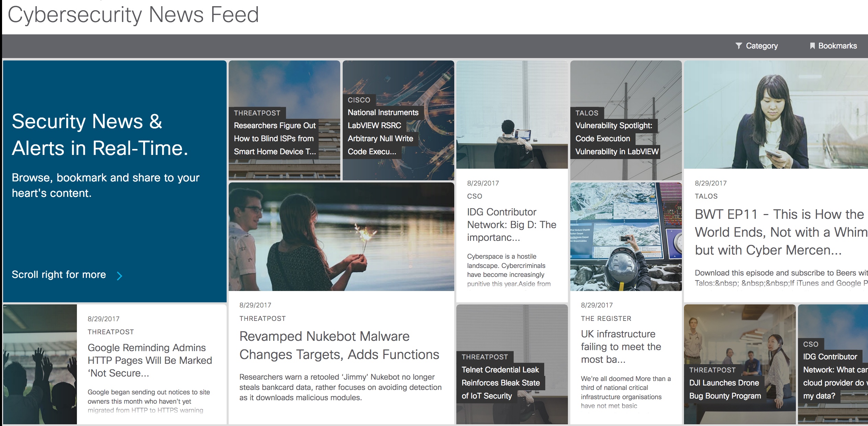Click the ski map control room image
Viewport: 868px width, 426px height.
626,236
